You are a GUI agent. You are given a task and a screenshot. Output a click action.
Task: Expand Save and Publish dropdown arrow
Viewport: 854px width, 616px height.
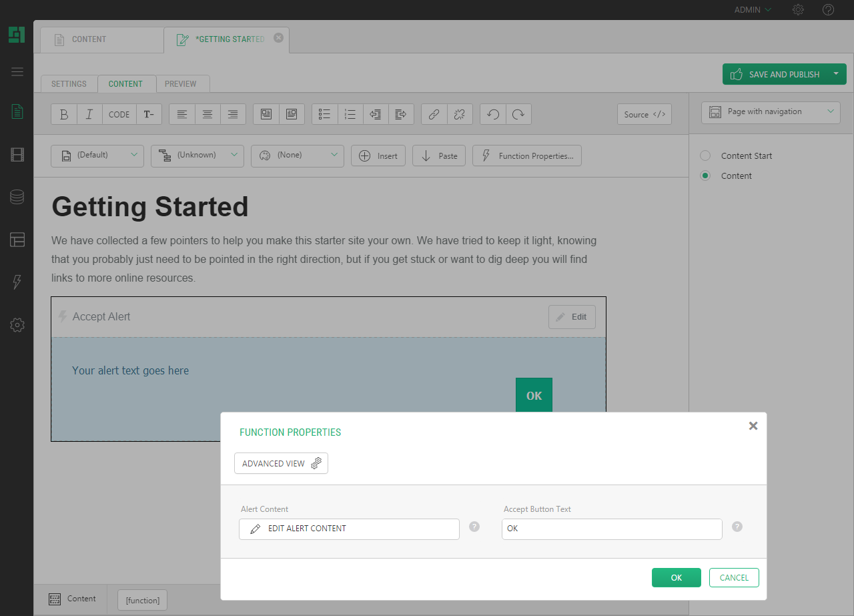click(x=836, y=74)
